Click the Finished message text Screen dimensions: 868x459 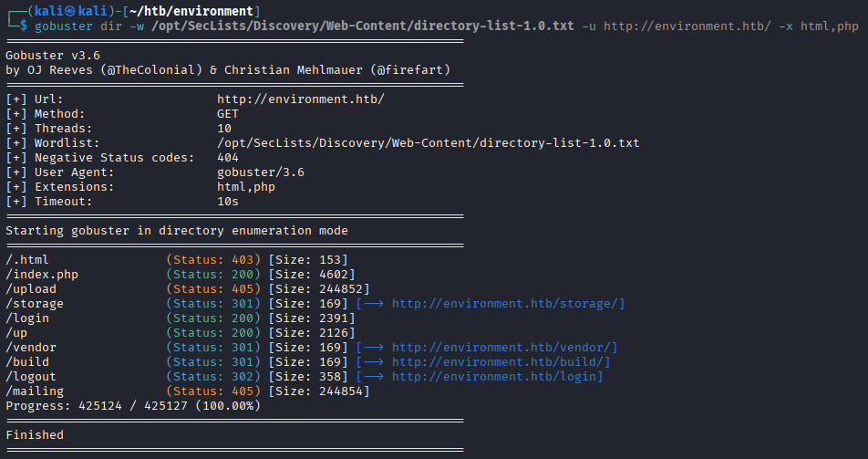pos(35,435)
